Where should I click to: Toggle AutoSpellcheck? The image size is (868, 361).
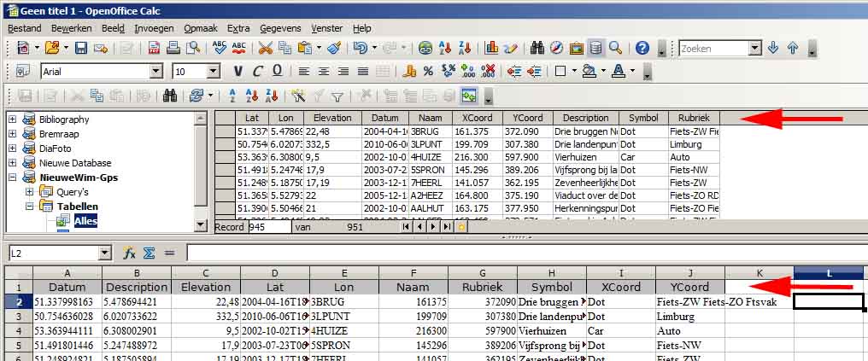pos(239,48)
